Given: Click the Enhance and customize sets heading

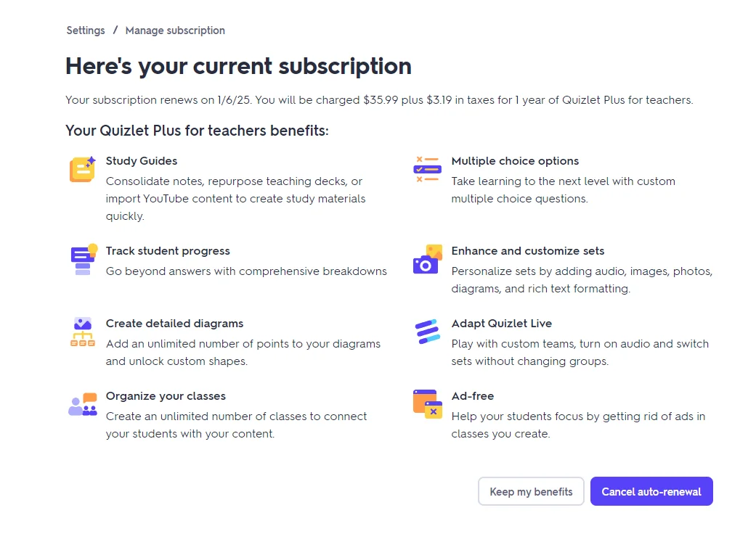Looking at the screenshot, I should pyautogui.click(x=527, y=251).
